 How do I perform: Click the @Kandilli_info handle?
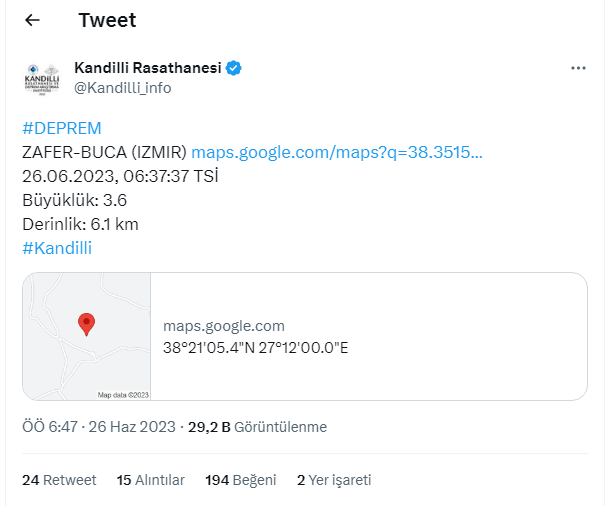tap(122, 88)
